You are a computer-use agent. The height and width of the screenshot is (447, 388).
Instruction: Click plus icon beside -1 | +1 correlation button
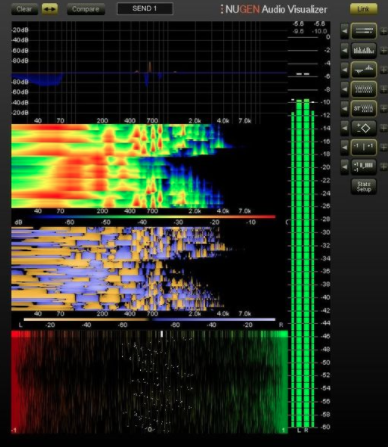coord(383,147)
